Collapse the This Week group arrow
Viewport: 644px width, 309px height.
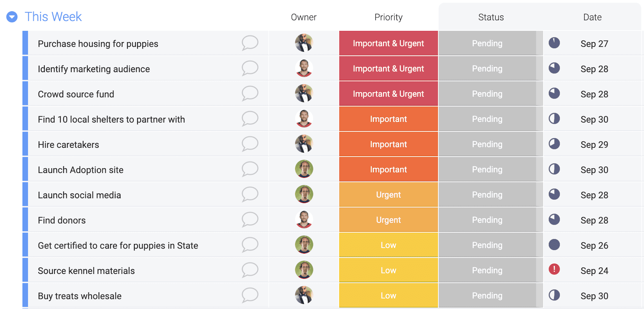(x=12, y=17)
